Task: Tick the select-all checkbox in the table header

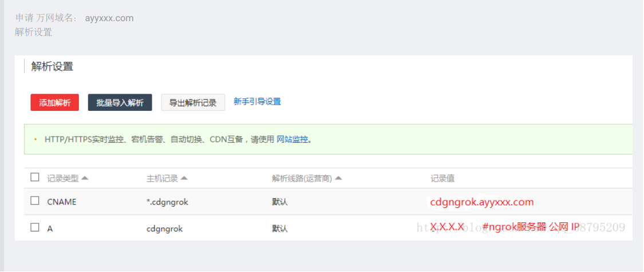Action: [35, 178]
